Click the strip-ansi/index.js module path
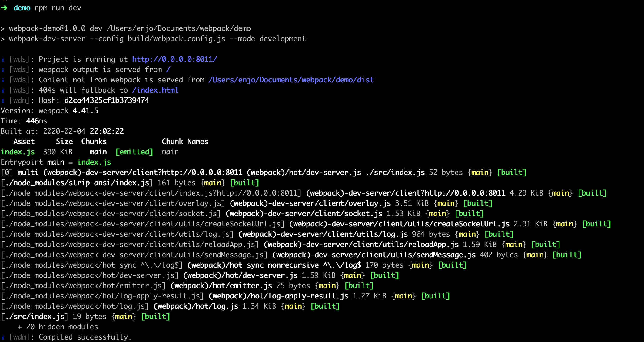 76,183
